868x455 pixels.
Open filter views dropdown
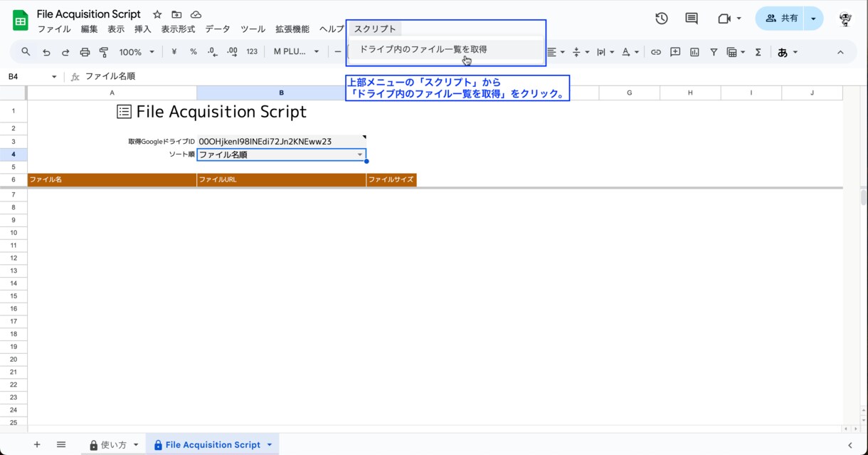click(x=736, y=52)
